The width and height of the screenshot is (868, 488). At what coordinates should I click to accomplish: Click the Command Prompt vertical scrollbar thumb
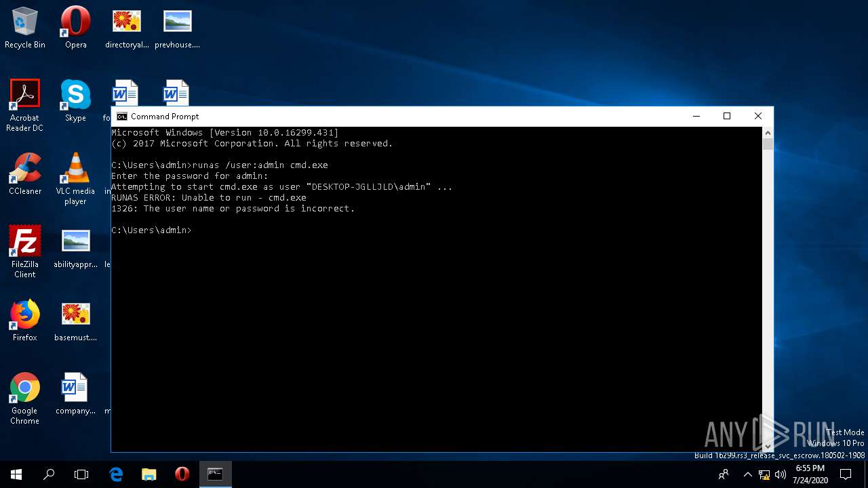[x=768, y=144]
